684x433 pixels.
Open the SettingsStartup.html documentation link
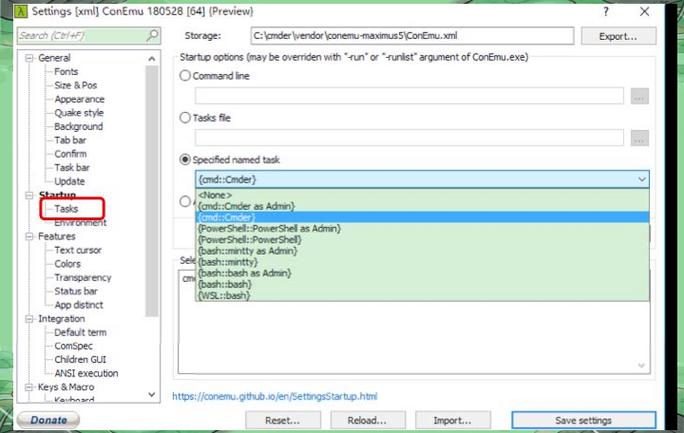click(275, 396)
